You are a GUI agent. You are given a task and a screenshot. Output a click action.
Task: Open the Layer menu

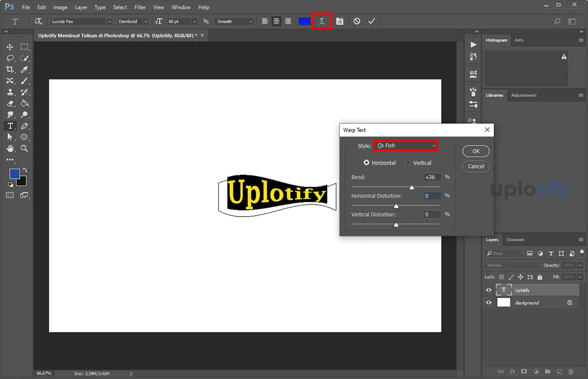coord(81,7)
